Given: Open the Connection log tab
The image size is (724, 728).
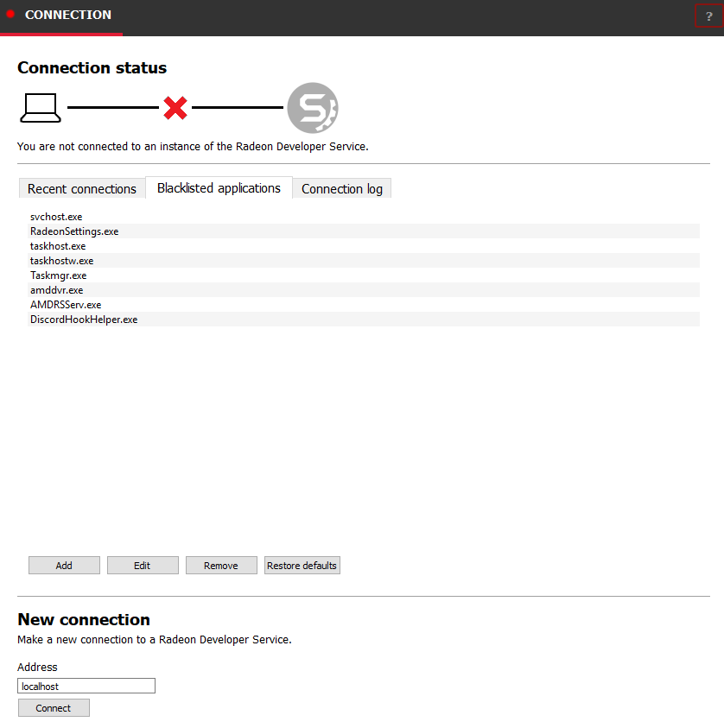Looking at the screenshot, I should click(342, 188).
